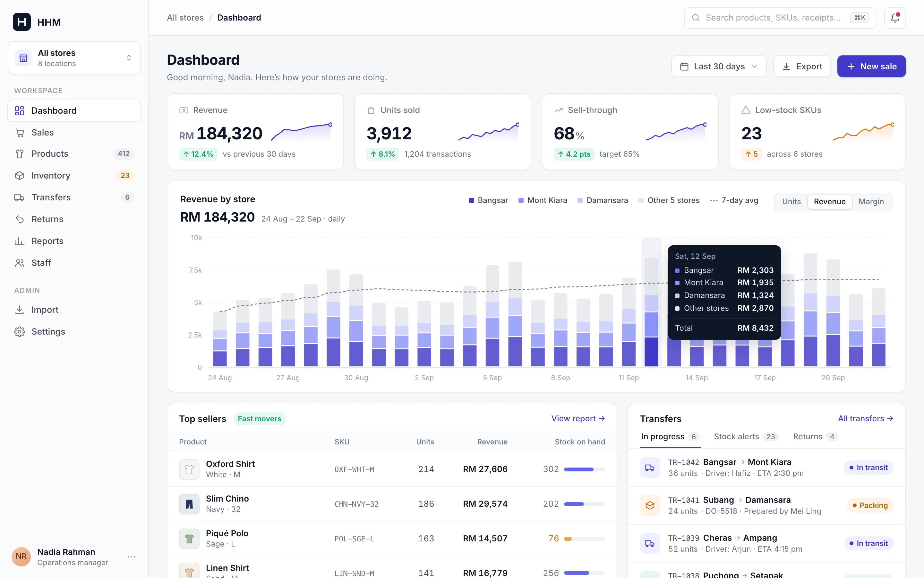
Task: Click the TR-1039 truck icon
Action: [x=650, y=543]
